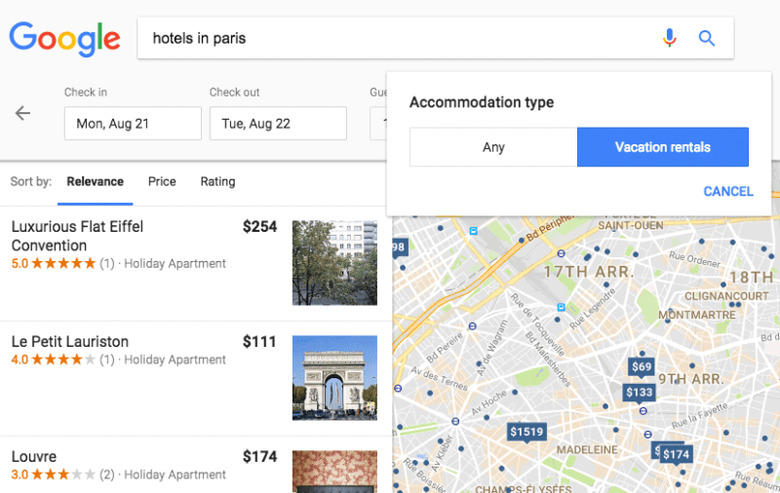Click the $133 map price pin
780x493 pixels.
click(639, 392)
